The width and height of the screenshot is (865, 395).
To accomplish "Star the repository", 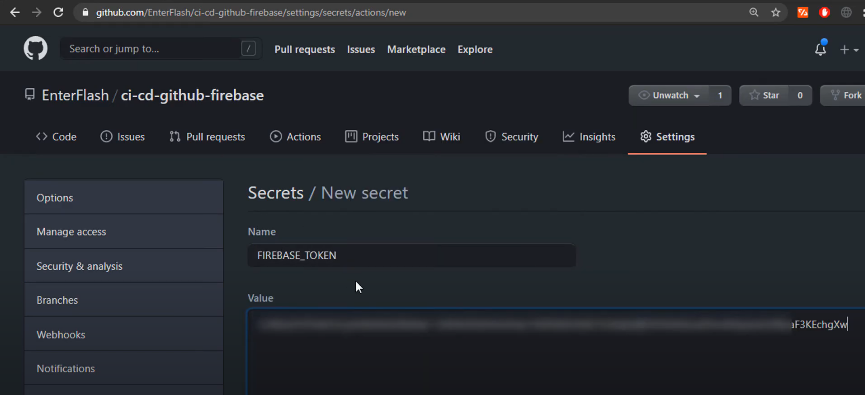I will 764,95.
